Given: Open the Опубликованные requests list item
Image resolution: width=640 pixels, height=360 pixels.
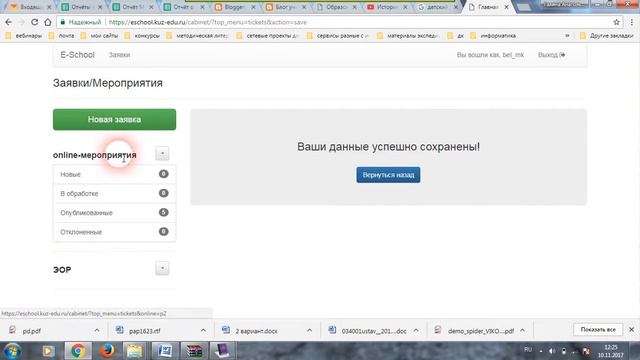Looking at the screenshot, I should point(114,213).
